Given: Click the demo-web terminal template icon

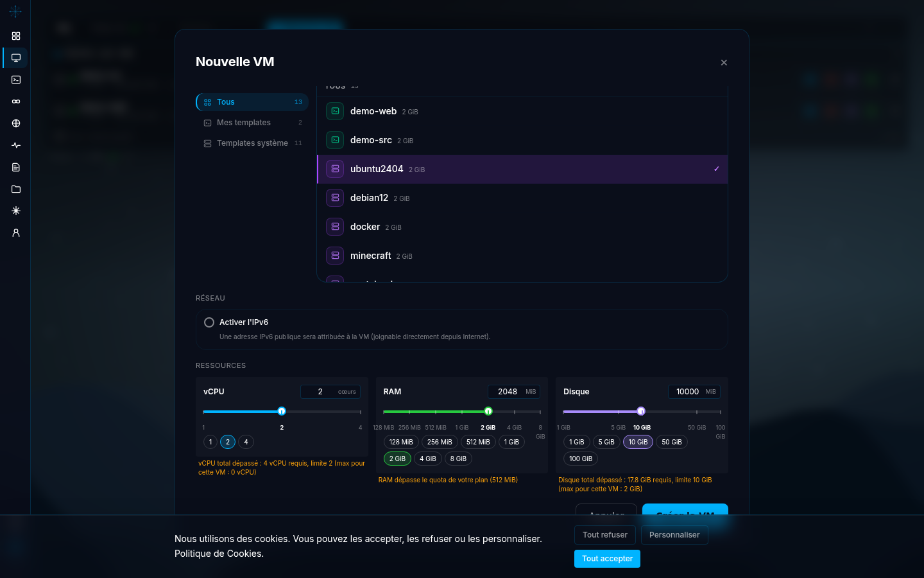Looking at the screenshot, I should [335, 111].
